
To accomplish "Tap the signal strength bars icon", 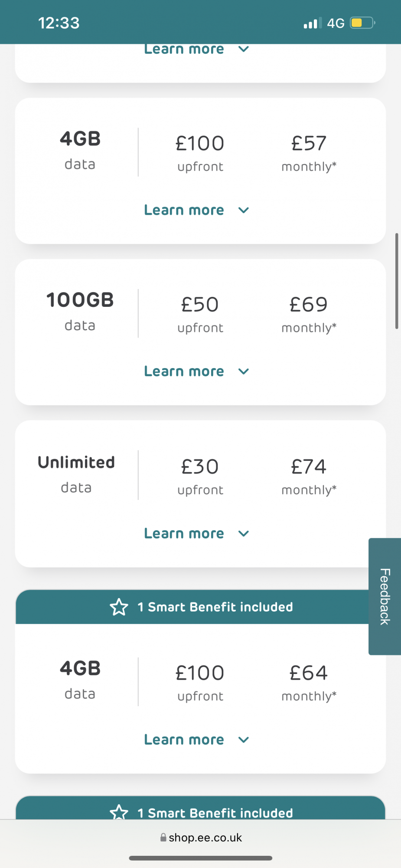I will [312, 23].
